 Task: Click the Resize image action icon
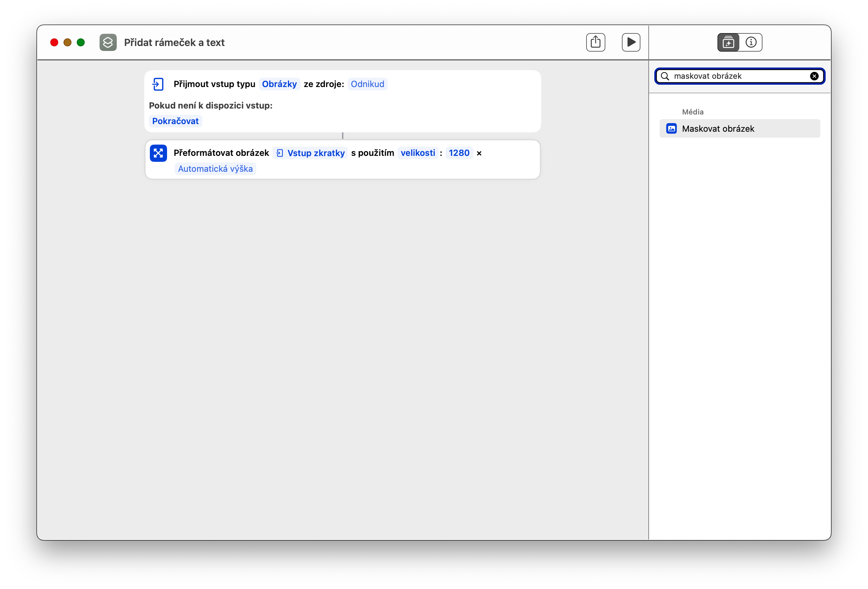coord(158,153)
